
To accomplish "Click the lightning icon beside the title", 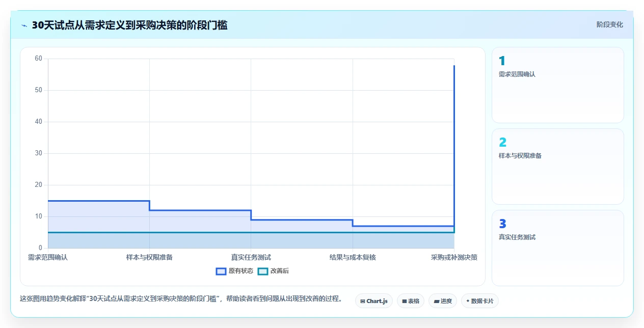I will tap(24, 25).
